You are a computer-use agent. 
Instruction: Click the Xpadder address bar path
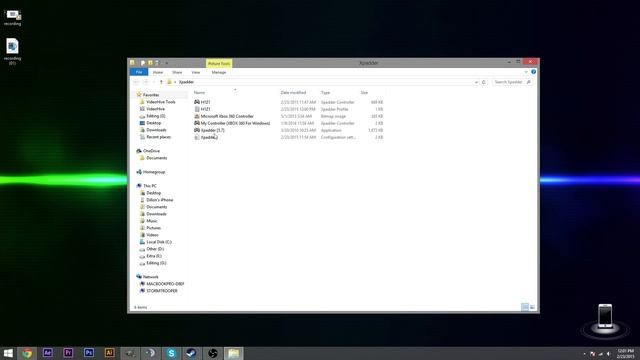coord(186,82)
